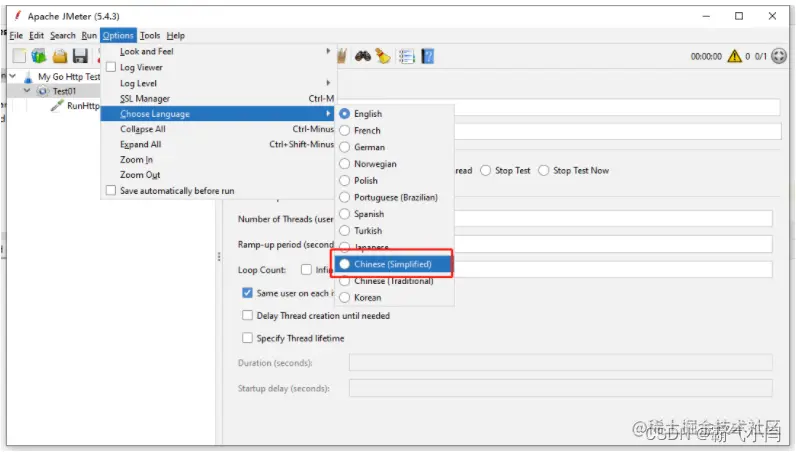
Task: Click the Test Plan flask icon
Action: (28, 77)
